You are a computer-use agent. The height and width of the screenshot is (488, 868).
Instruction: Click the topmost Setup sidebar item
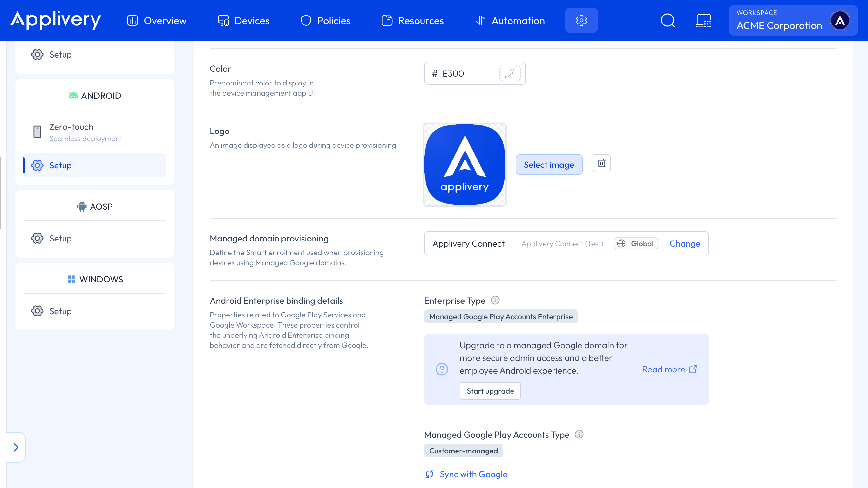point(95,55)
